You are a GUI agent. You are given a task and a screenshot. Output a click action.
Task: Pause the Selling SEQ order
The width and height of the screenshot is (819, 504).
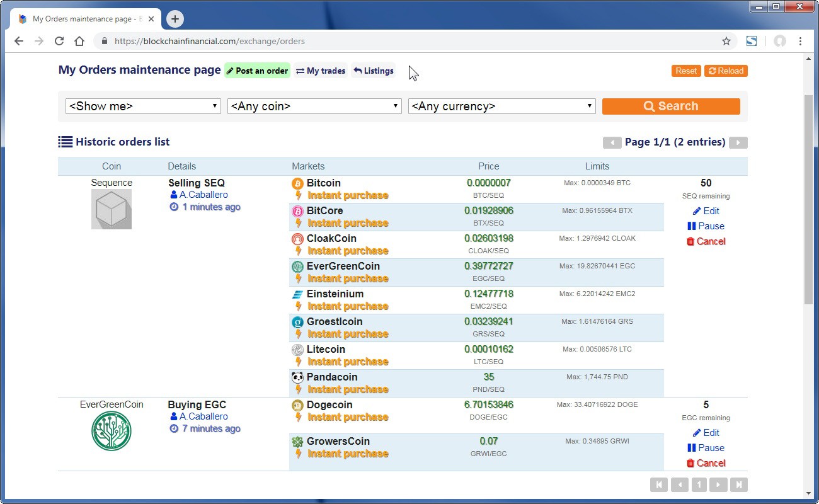[706, 226]
